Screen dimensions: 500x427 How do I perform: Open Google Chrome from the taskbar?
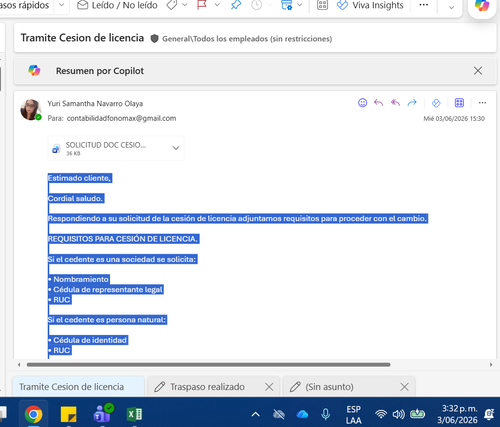click(x=33, y=414)
